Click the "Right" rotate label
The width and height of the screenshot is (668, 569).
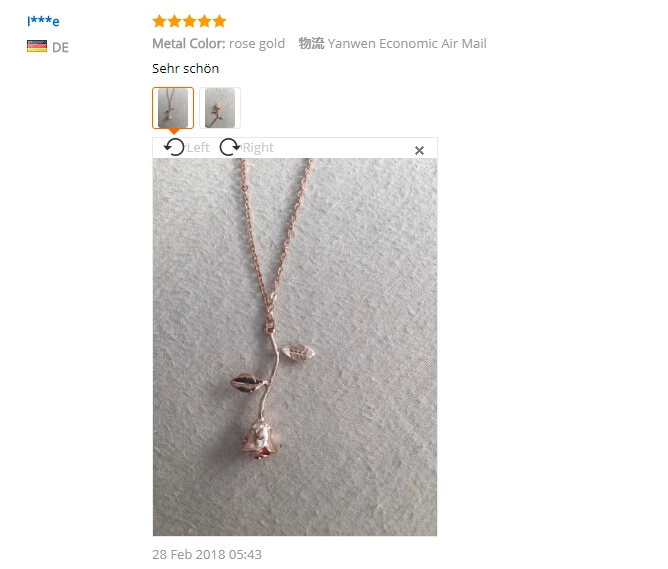(258, 147)
